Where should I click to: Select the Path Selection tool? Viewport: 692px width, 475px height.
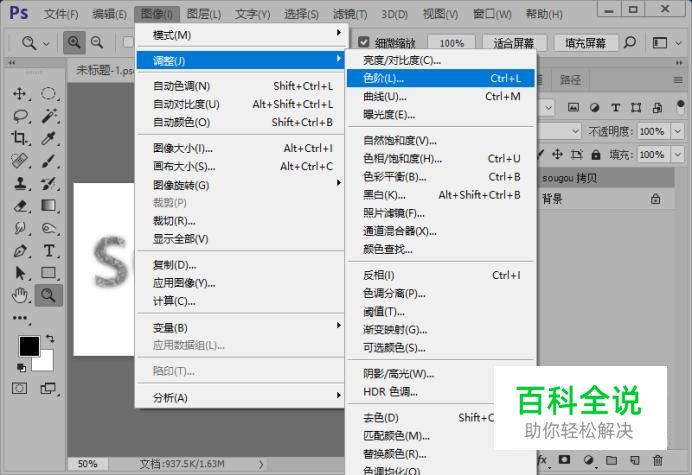[19, 273]
